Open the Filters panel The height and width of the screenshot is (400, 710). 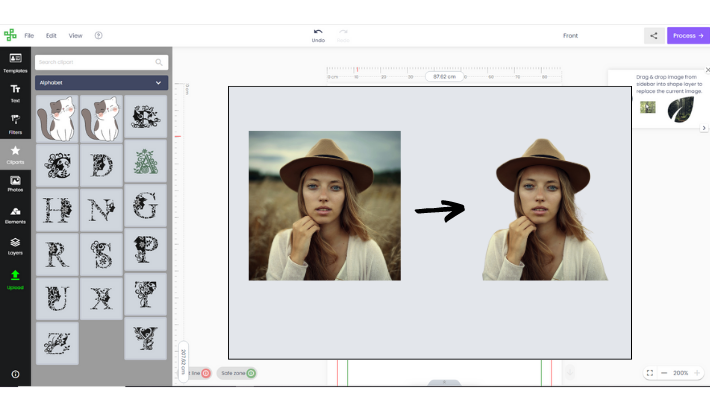pos(15,123)
